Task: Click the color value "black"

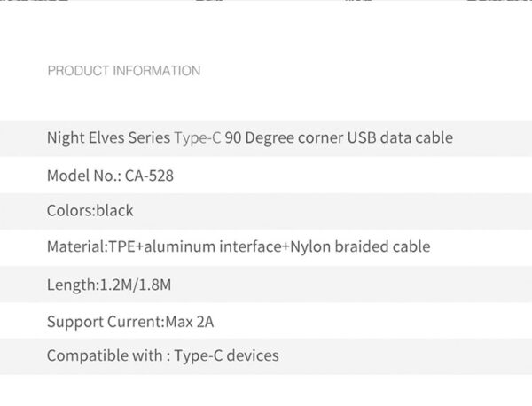Action: click(113, 212)
